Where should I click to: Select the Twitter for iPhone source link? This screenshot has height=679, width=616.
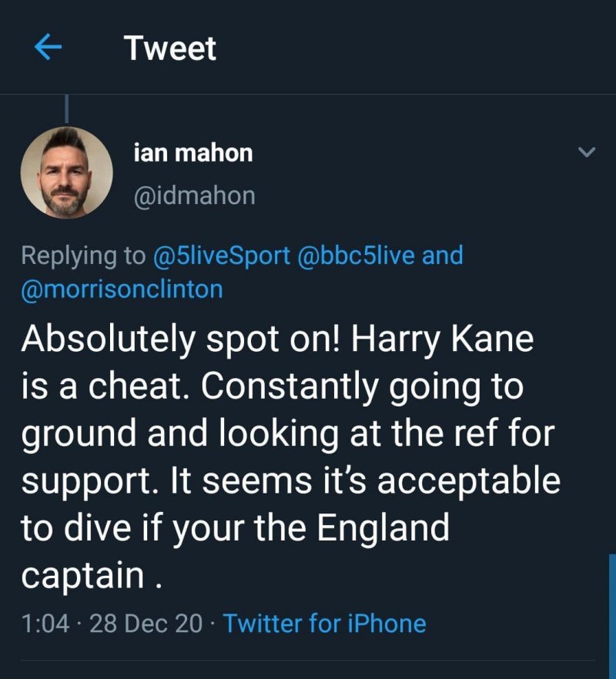tap(324, 623)
